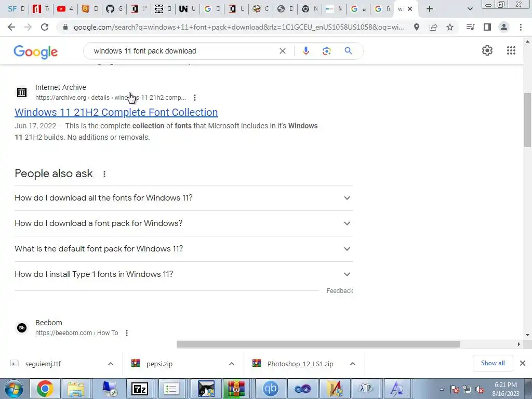Click the Beebom site URL link
This screenshot has height=399, width=532.
(76, 333)
